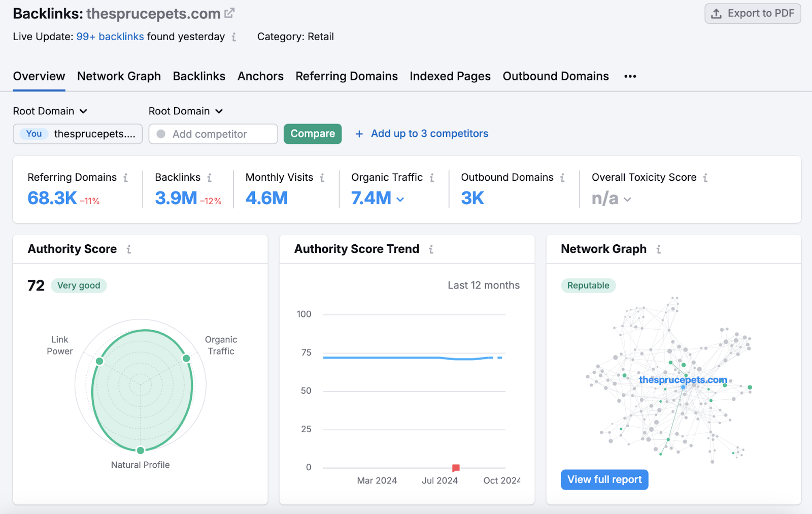This screenshot has height=514, width=812.
Task: Click info icon next to Live Update
Action: click(234, 37)
